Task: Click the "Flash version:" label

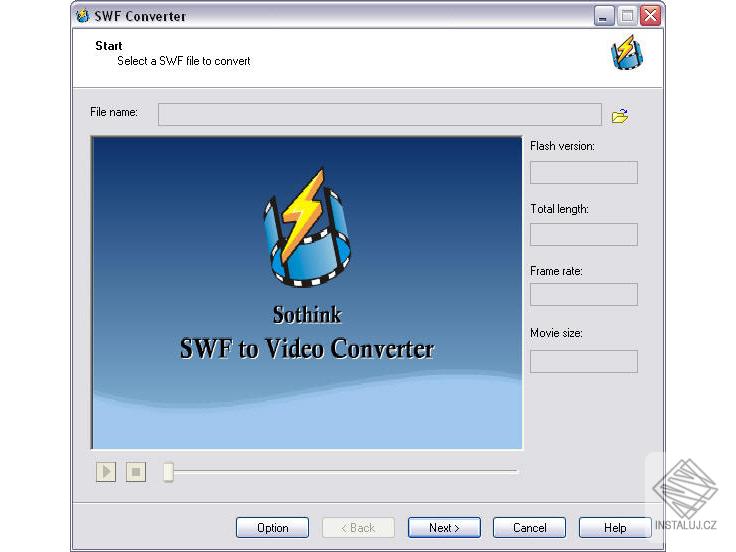Action: tap(562, 146)
